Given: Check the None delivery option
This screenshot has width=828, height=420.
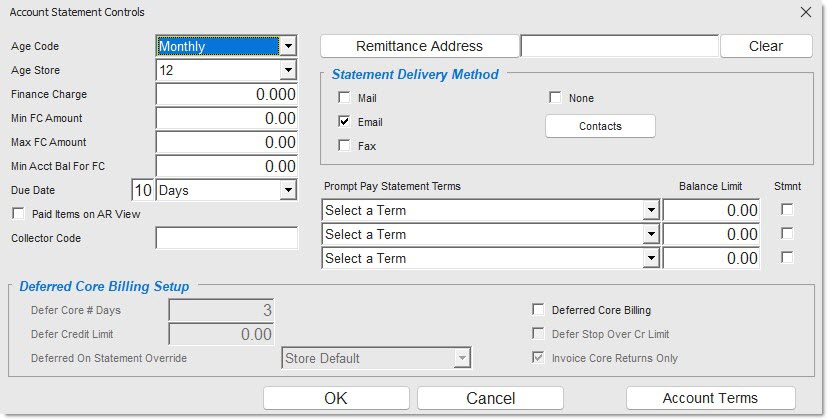Looking at the screenshot, I should pos(555,98).
